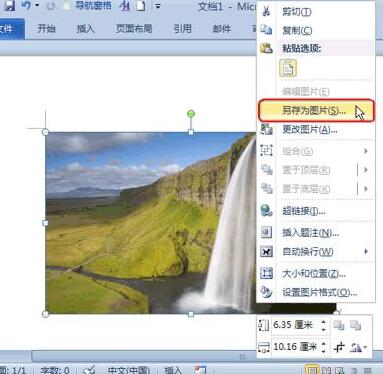
Task: Switch to the 页面布局 tab
Action: [x=134, y=29]
